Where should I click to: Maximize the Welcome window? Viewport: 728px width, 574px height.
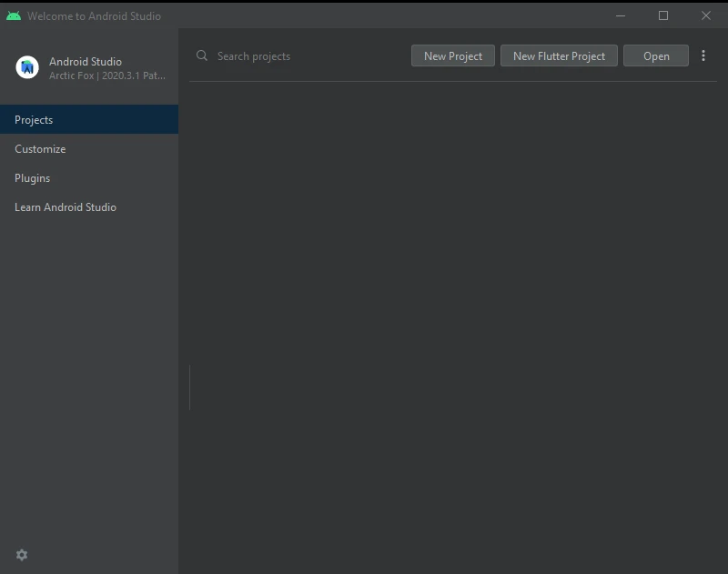click(662, 15)
